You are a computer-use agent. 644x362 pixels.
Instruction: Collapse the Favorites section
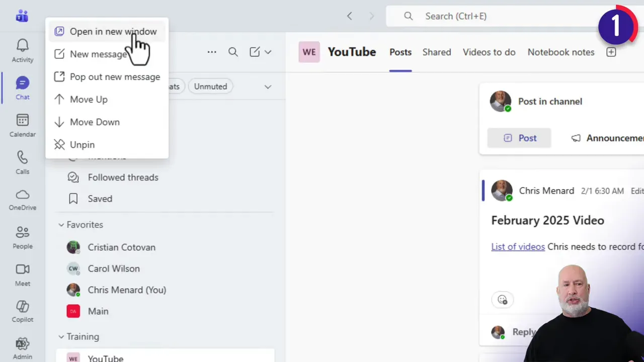[61, 224]
